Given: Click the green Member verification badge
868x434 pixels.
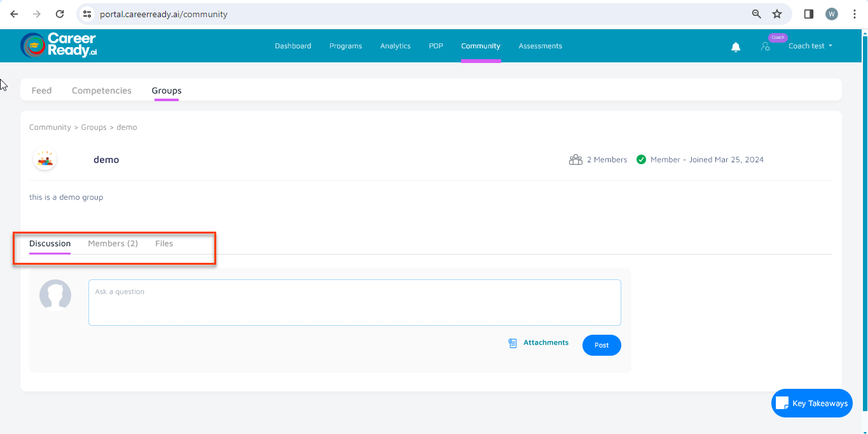Looking at the screenshot, I should point(641,159).
